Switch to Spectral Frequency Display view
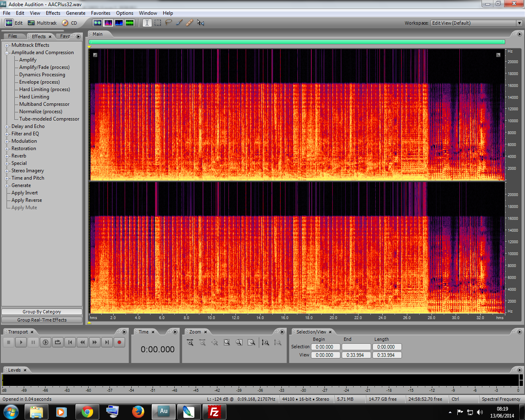The image size is (525, 420). tap(108, 23)
